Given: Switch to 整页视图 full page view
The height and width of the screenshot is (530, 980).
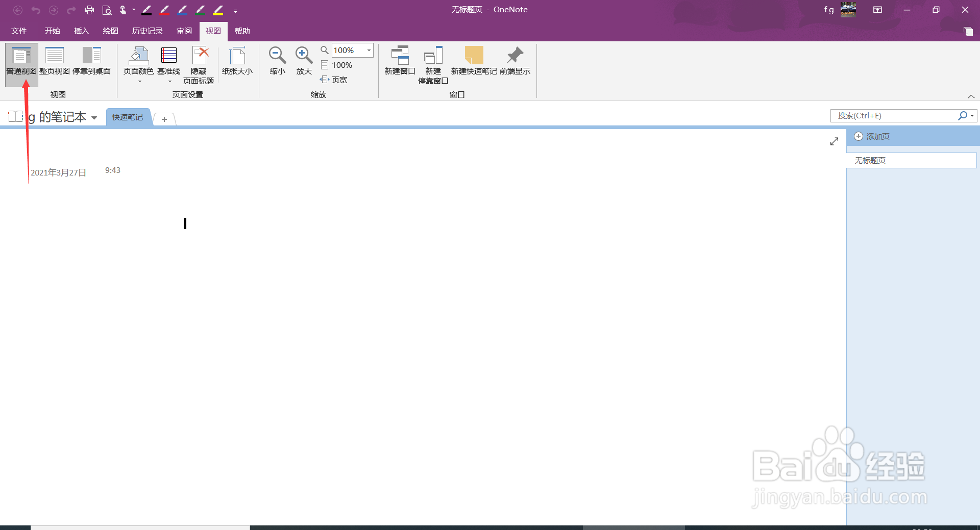Looking at the screenshot, I should pyautogui.click(x=55, y=61).
